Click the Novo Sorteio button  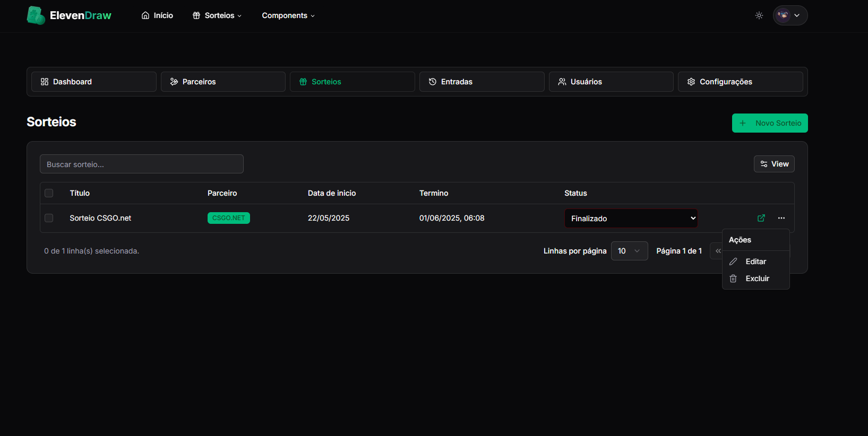click(770, 123)
